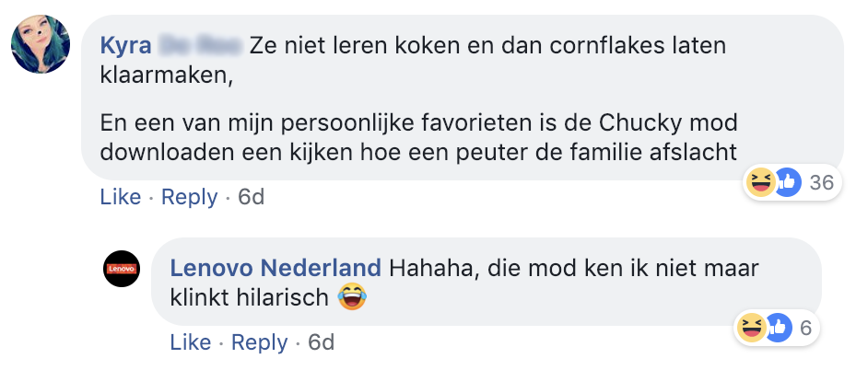Click the laughing reaction icon on Kyra's comment

761,182
